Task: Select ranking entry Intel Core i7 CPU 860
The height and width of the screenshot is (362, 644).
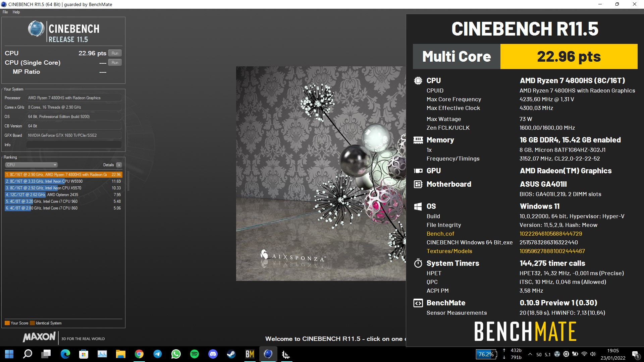Action: (x=63, y=208)
